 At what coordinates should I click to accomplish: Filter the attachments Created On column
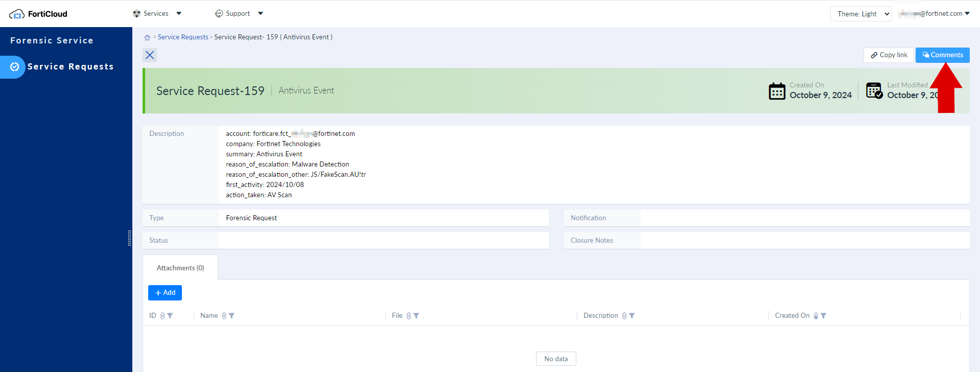click(x=824, y=316)
